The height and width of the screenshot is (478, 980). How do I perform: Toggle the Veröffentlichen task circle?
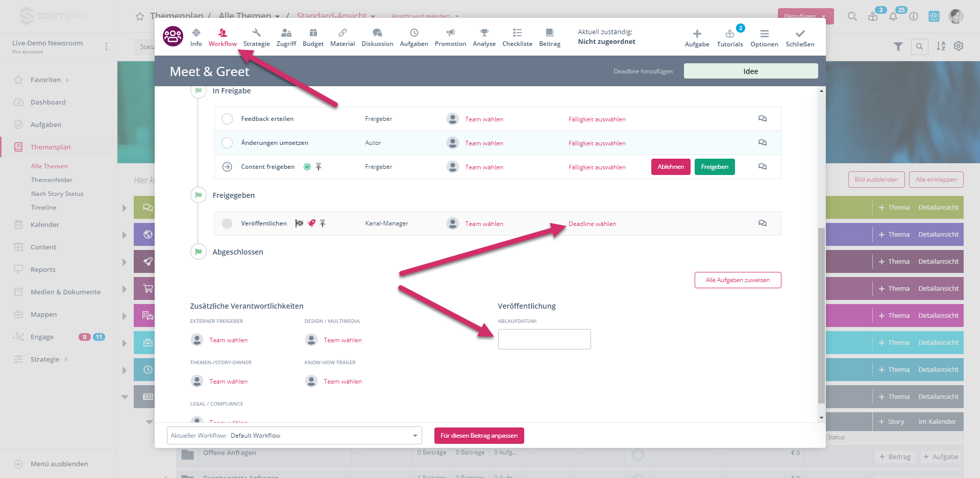click(x=227, y=223)
